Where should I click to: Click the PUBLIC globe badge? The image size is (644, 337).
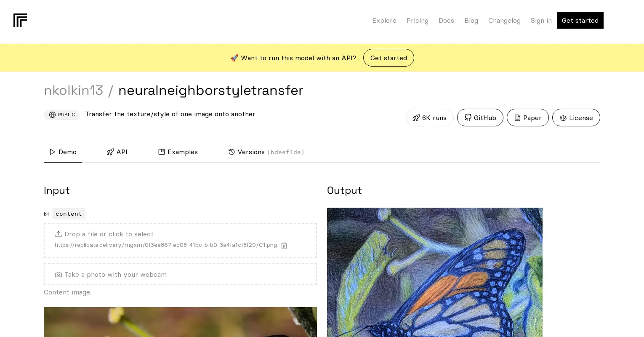click(62, 115)
